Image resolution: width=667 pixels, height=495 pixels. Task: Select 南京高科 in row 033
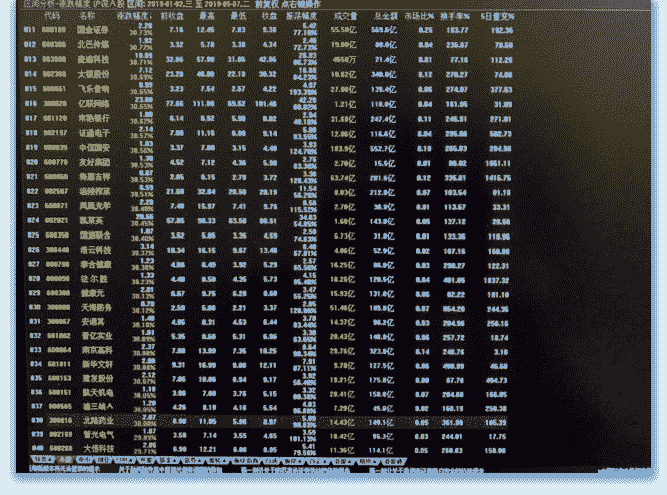tap(97, 350)
